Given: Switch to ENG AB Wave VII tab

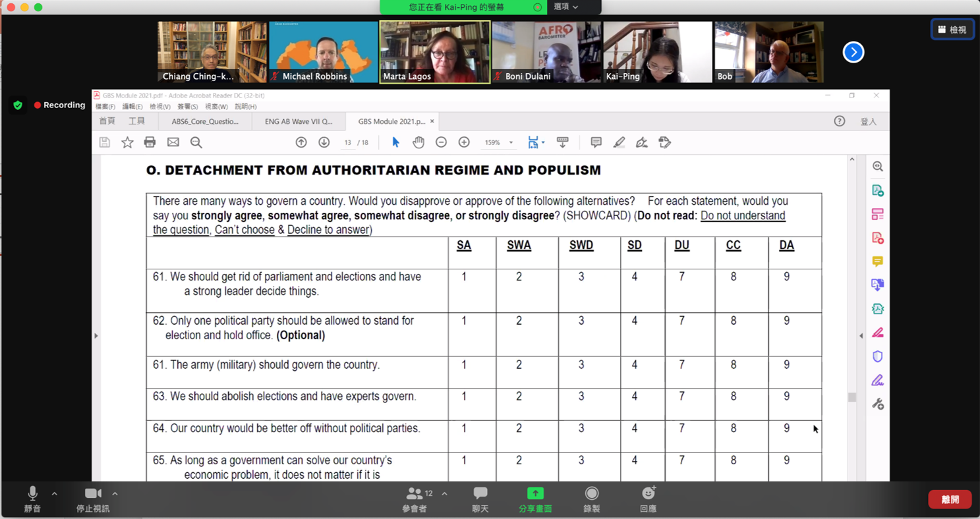Looking at the screenshot, I should pos(299,121).
